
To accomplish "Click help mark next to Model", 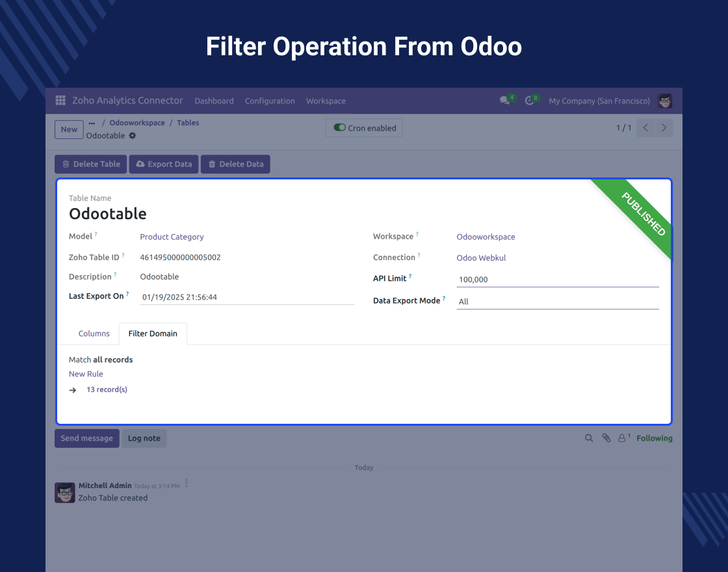I will click(x=96, y=234).
